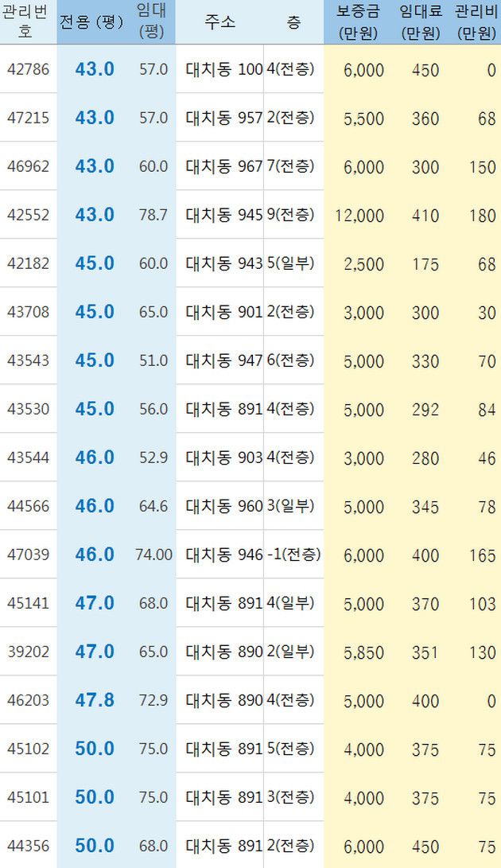Click the 층 column header
Image resolution: width=501 pixels, height=868 pixels.
coord(294,22)
